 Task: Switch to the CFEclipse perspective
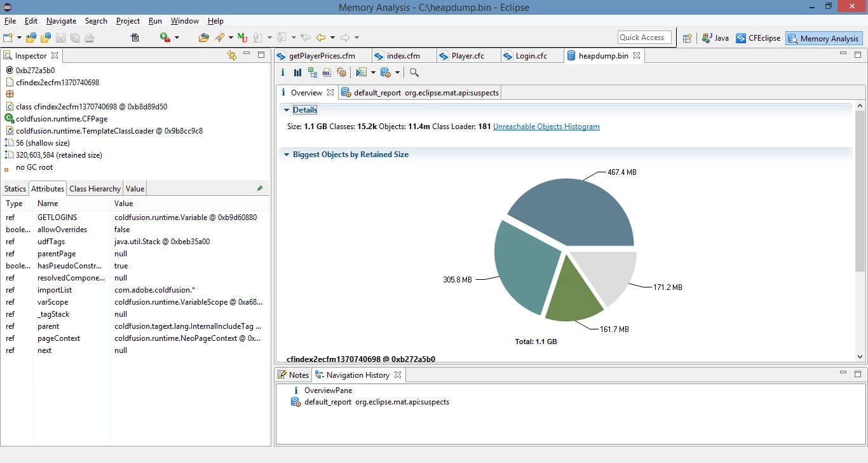[758, 38]
